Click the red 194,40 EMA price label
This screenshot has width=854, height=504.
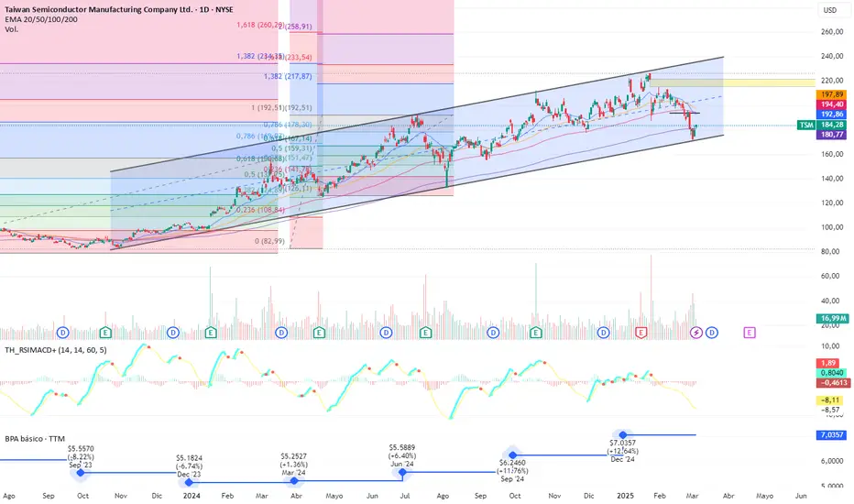coord(831,104)
